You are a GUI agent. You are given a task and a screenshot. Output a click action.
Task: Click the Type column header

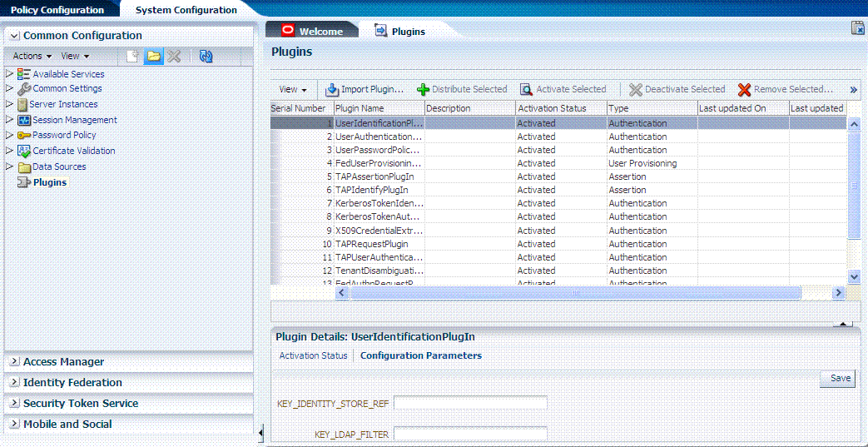tap(652, 108)
